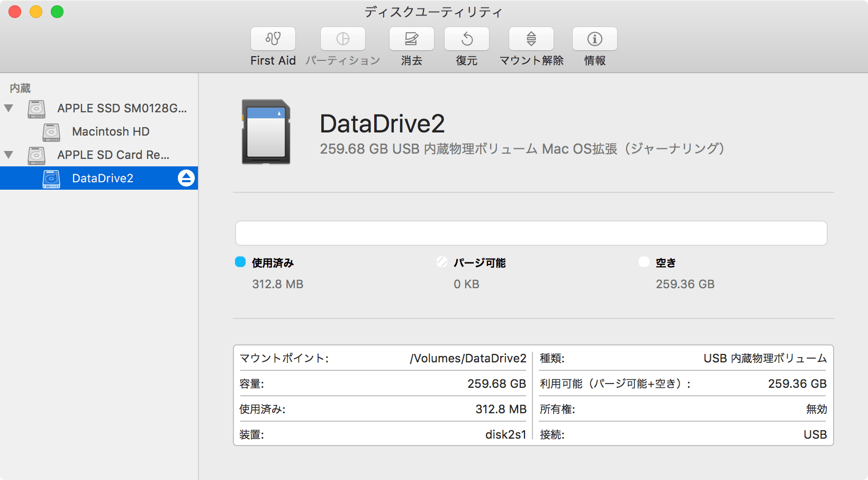This screenshot has width=868, height=480.
Task: Click the APPLE SSD disk icon in sidebar
Action: (x=37, y=109)
